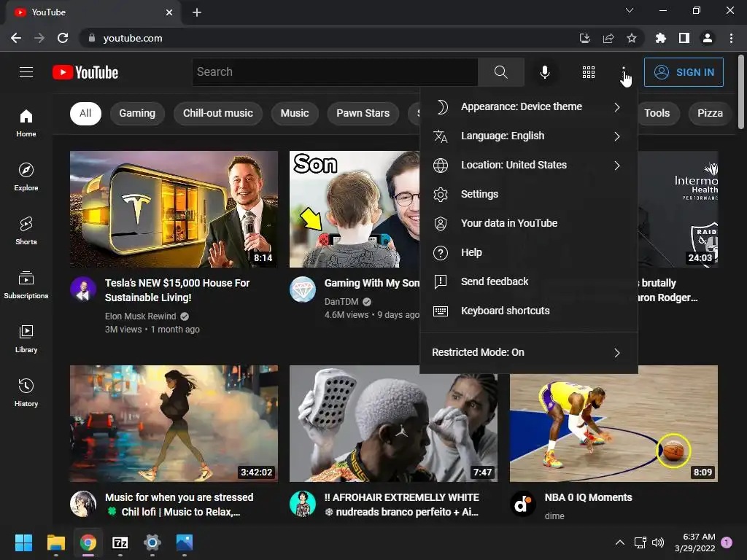Open Appearance: Device theme submenu

pyautogui.click(x=529, y=106)
